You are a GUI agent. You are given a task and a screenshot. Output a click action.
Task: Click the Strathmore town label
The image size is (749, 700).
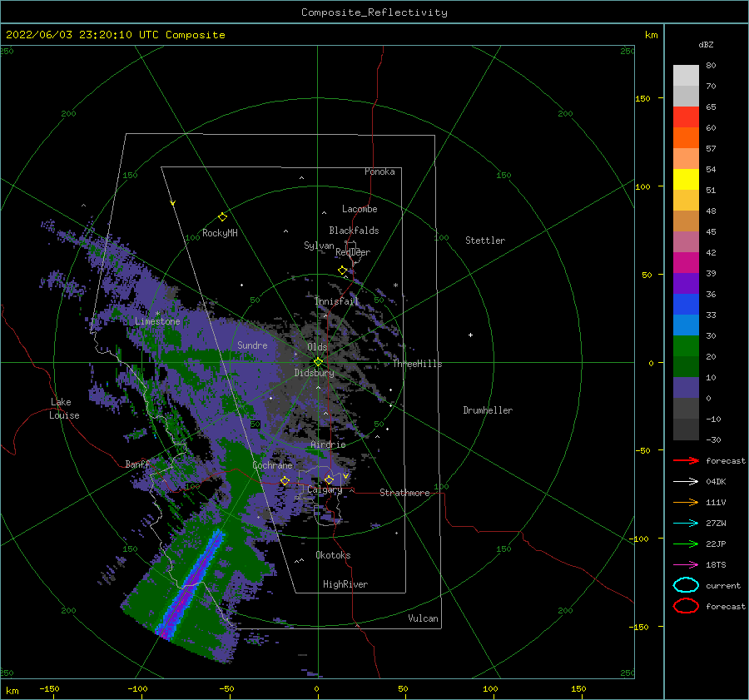[x=404, y=493]
